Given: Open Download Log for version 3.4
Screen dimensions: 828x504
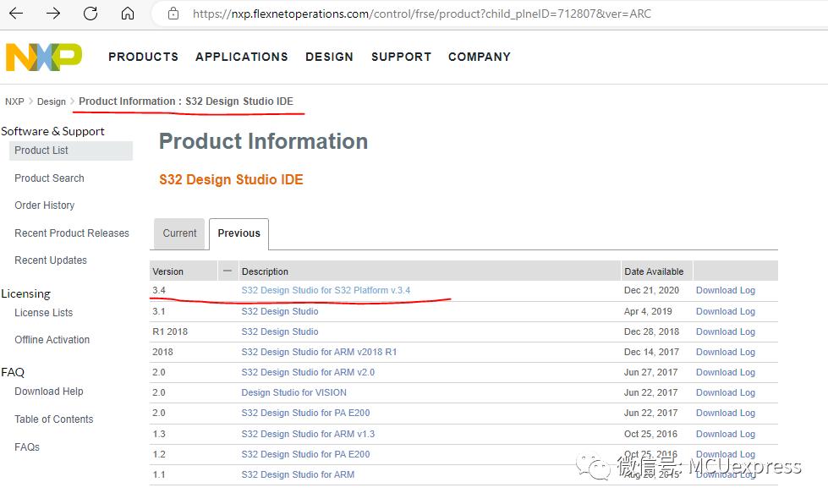Looking at the screenshot, I should [726, 290].
